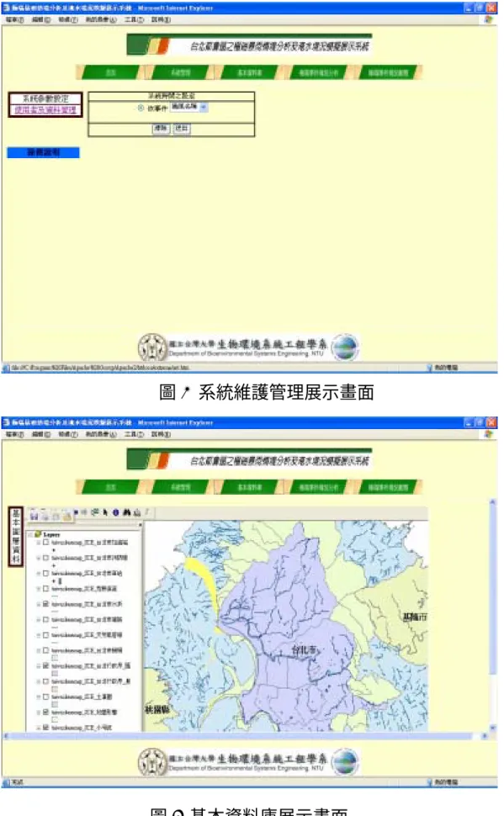
Task: Click the IE page icon in lower title bar
Action: point(6,422)
